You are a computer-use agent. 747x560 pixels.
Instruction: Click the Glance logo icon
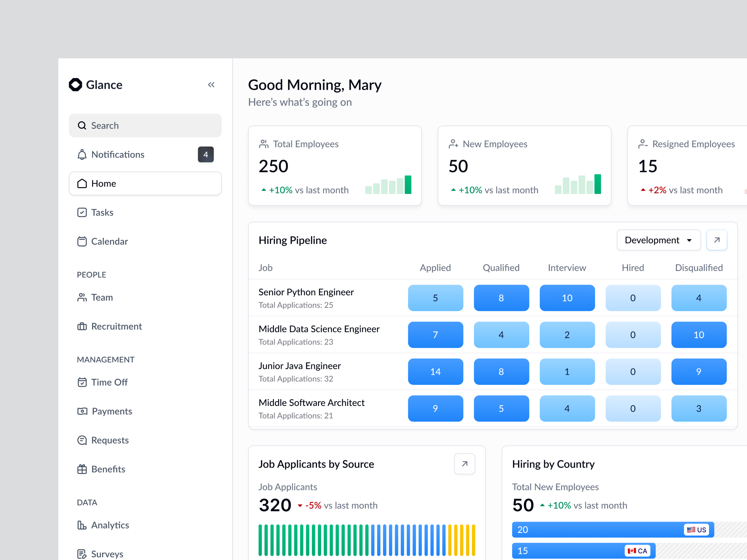(x=75, y=85)
